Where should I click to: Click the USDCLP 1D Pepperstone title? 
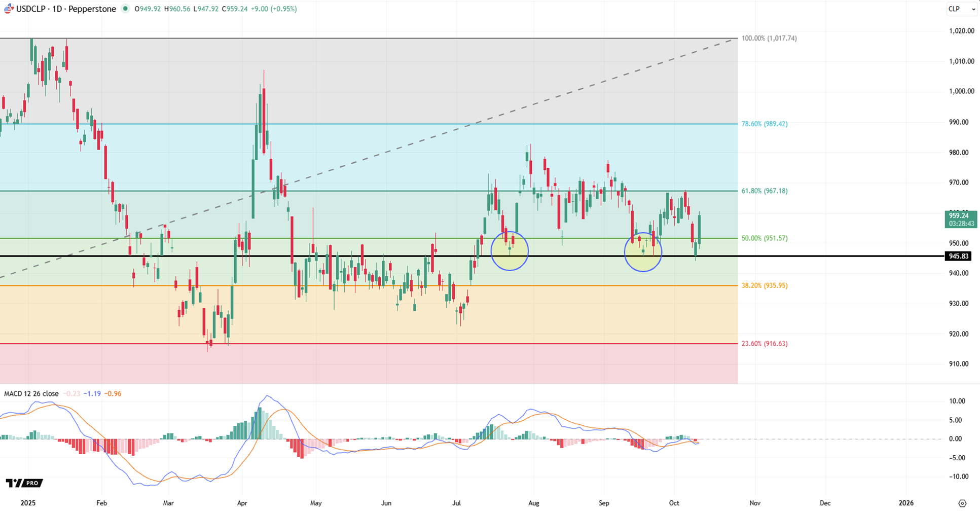66,9
